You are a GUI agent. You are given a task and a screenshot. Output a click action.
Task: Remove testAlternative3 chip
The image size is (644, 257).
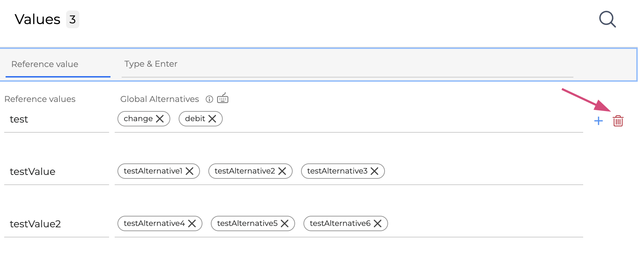(374, 171)
